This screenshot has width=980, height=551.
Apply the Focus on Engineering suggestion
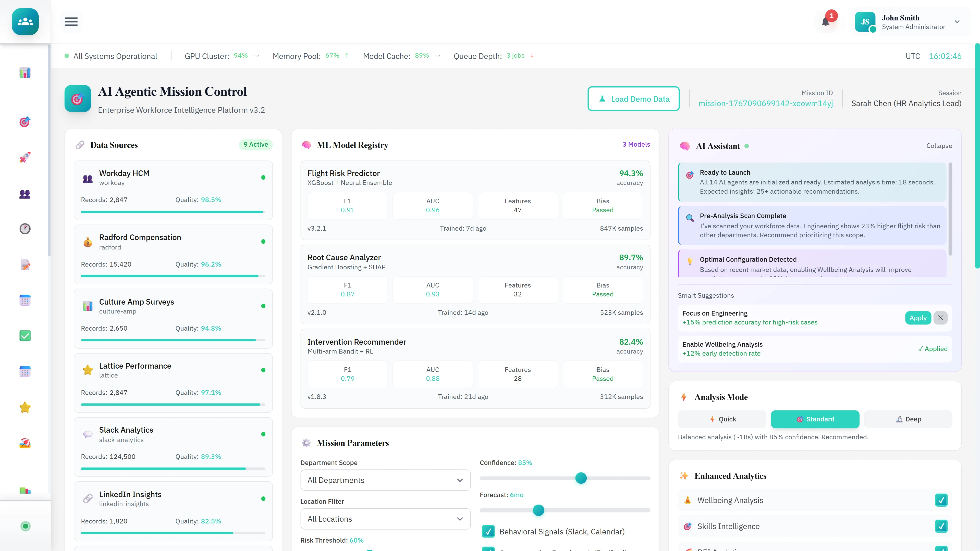click(x=918, y=318)
